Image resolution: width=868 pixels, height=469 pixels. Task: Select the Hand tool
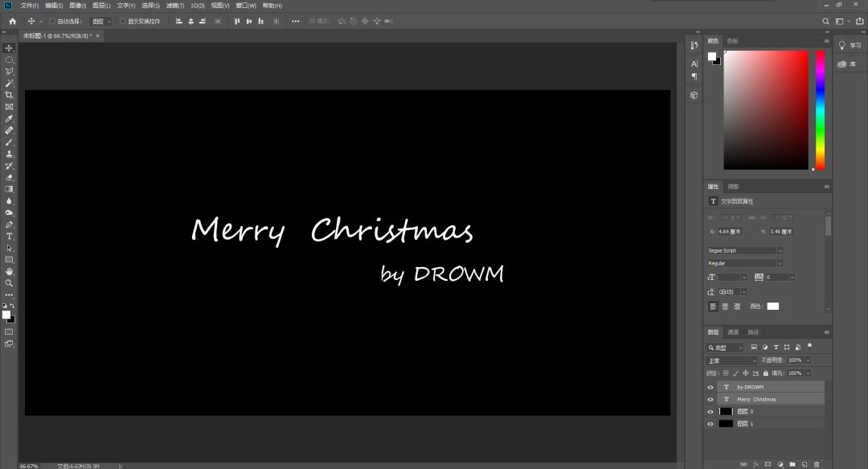click(x=9, y=271)
